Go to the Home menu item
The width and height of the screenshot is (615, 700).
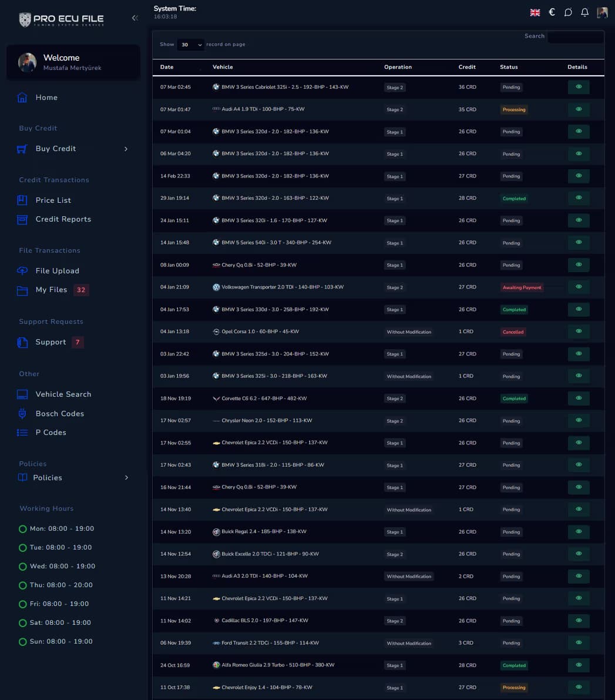click(46, 97)
